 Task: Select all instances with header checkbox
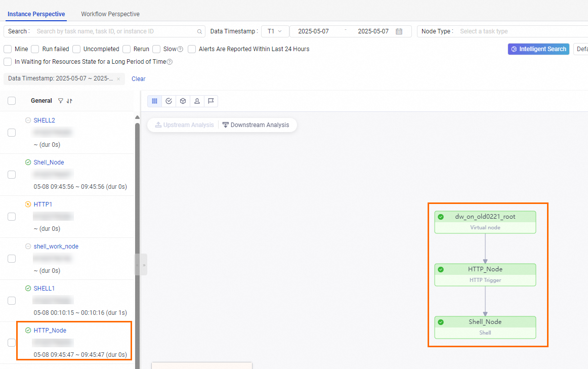[12, 101]
